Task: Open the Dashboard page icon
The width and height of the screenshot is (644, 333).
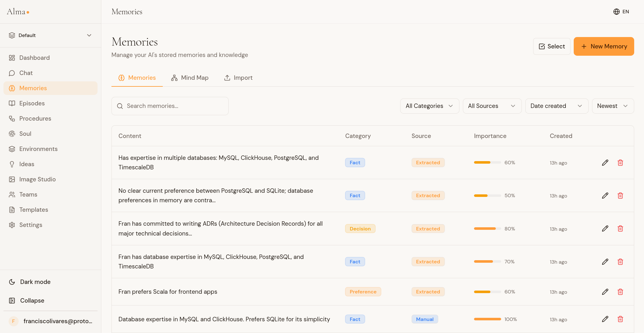Action: [x=12, y=58]
